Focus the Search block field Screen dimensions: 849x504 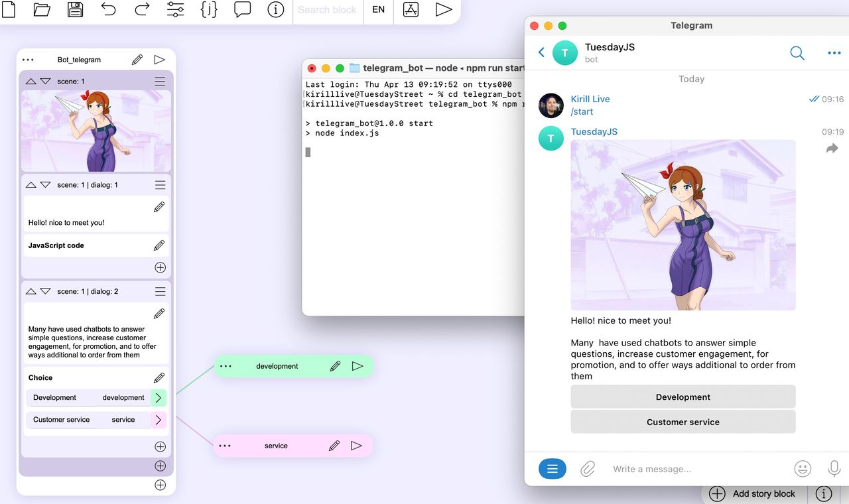[328, 10]
